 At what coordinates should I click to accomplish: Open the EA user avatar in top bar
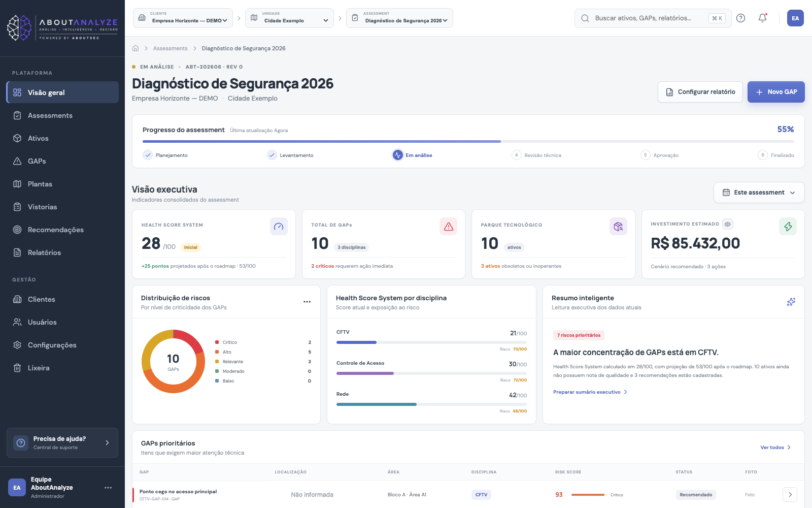795,18
